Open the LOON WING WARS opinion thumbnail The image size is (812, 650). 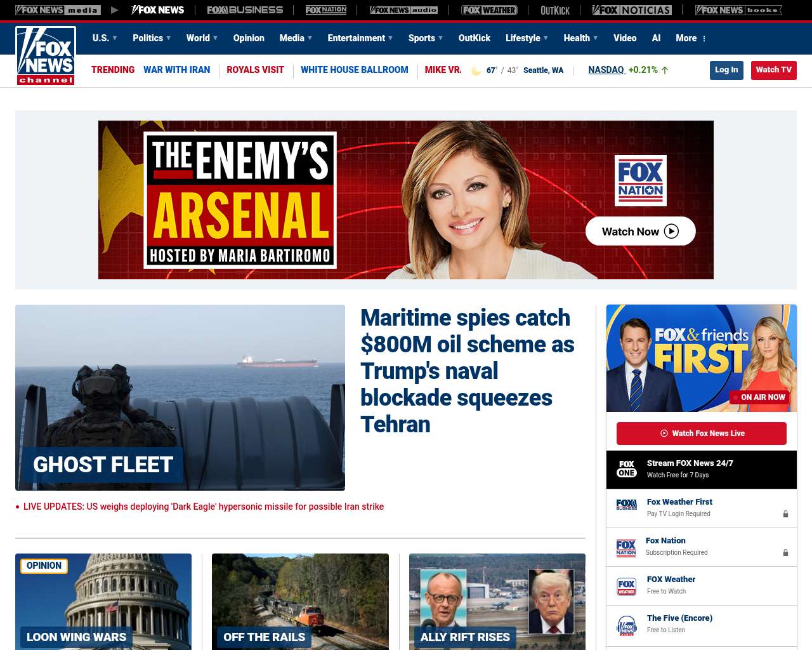pyautogui.click(x=103, y=602)
